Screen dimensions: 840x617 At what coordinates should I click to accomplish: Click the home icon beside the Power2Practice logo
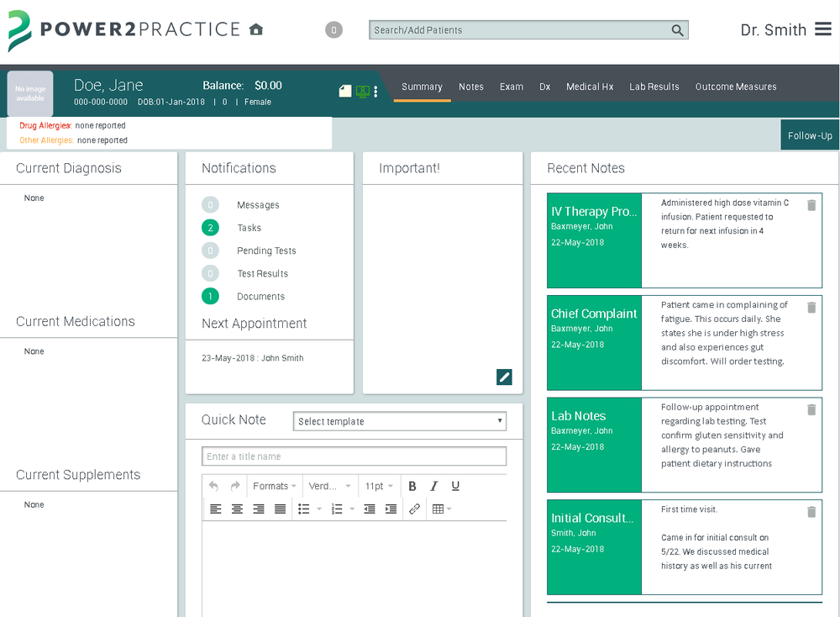pyautogui.click(x=257, y=28)
